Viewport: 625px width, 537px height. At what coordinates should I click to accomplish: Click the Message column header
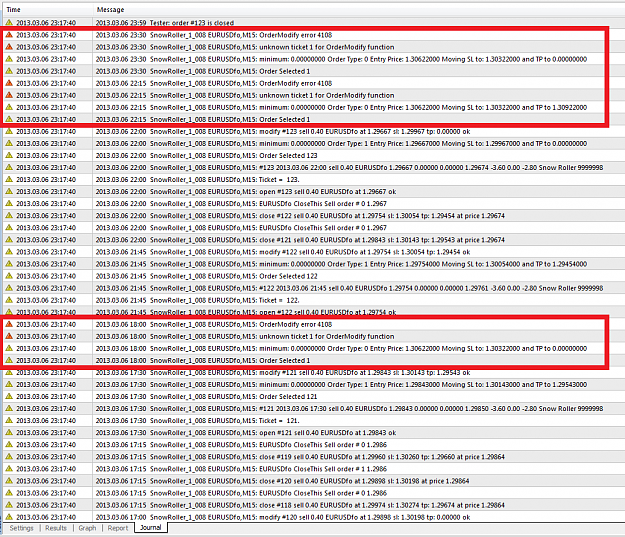[359, 10]
